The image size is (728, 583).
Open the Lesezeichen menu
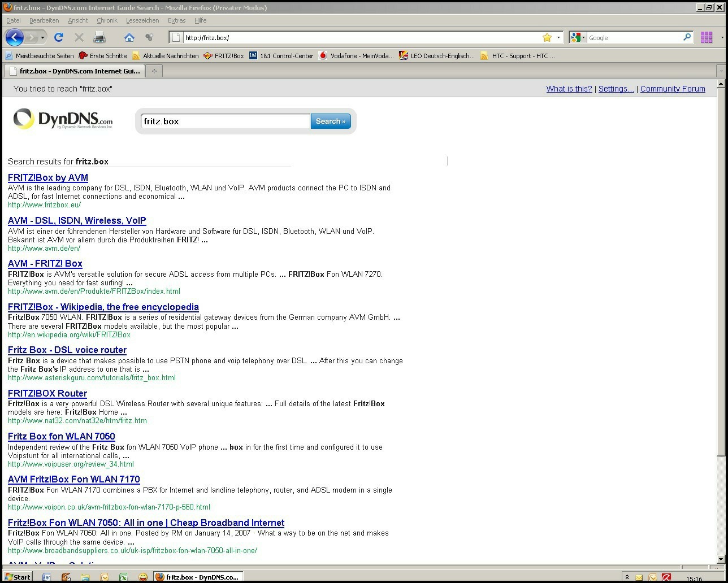(x=142, y=20)
